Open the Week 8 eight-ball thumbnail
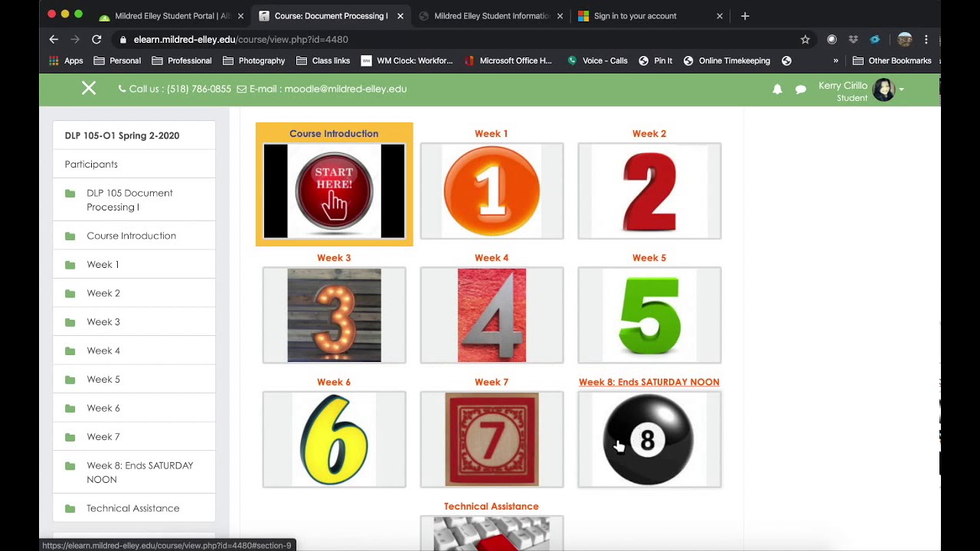The width and height of the screenshot is (980, 551). point(649,439)
